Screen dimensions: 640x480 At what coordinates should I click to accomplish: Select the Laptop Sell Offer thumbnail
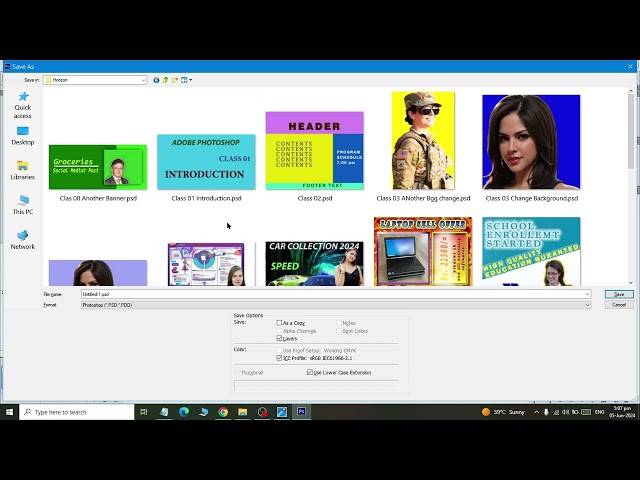423,251
